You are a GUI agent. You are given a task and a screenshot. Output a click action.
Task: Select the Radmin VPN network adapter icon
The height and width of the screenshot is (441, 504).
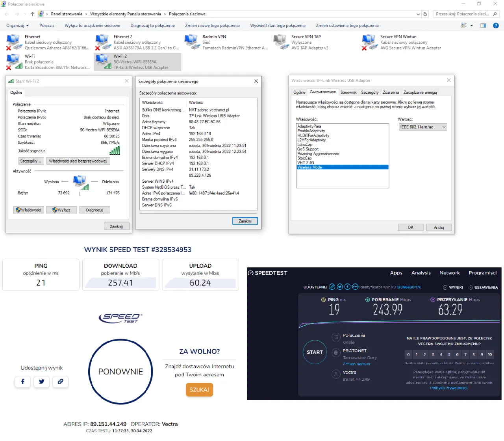point(192,42)
